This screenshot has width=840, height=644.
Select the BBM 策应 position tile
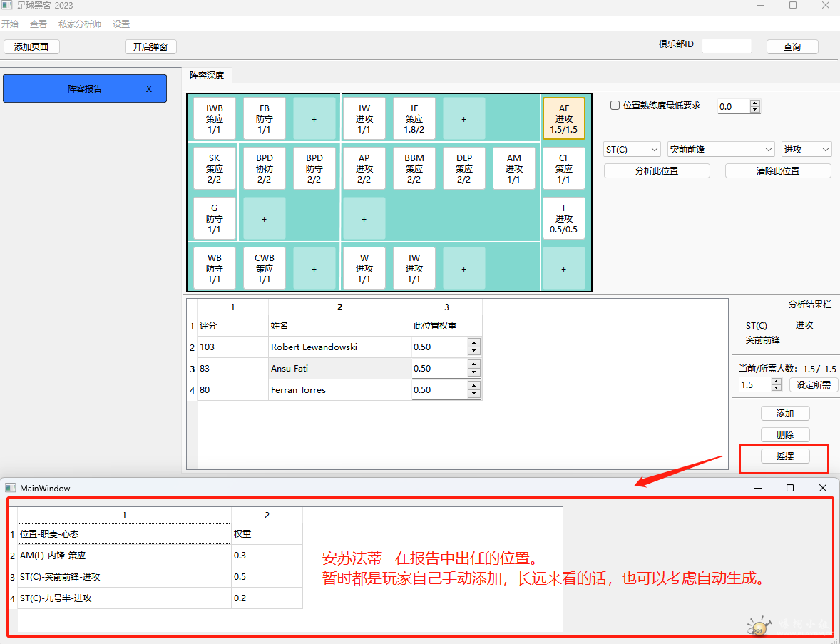coord(414,168)
